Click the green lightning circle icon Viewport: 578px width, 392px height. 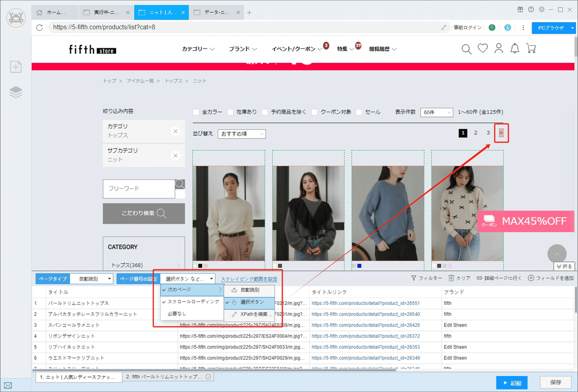click(492, 27)
